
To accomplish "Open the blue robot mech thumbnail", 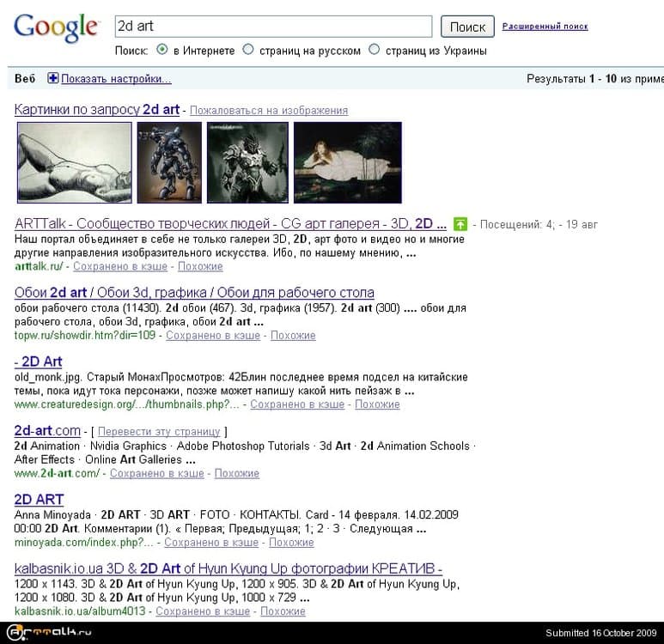I will click(169, 162).
